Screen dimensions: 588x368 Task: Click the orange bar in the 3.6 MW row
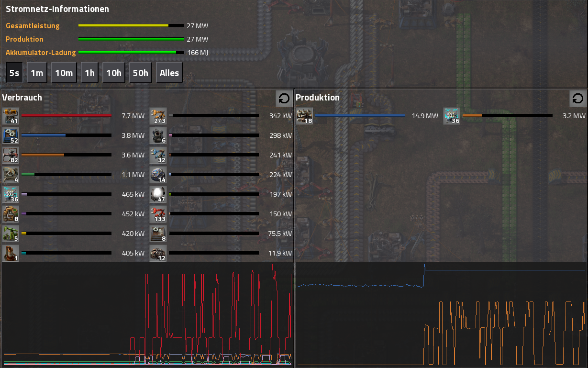coord(66,155)
